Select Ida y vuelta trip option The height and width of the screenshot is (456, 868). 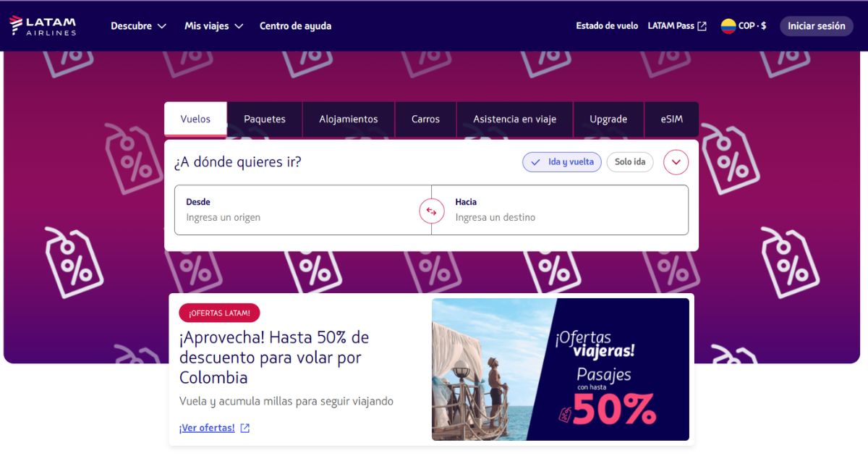562,162
